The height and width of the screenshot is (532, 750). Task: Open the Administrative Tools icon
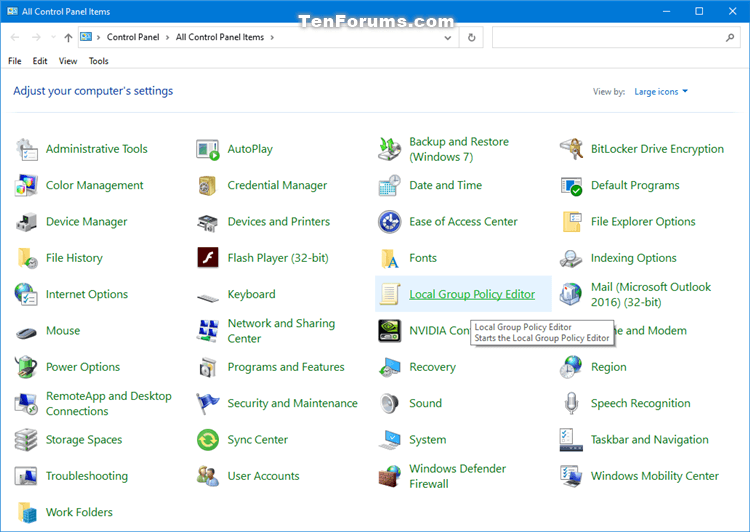pos(26,149)
